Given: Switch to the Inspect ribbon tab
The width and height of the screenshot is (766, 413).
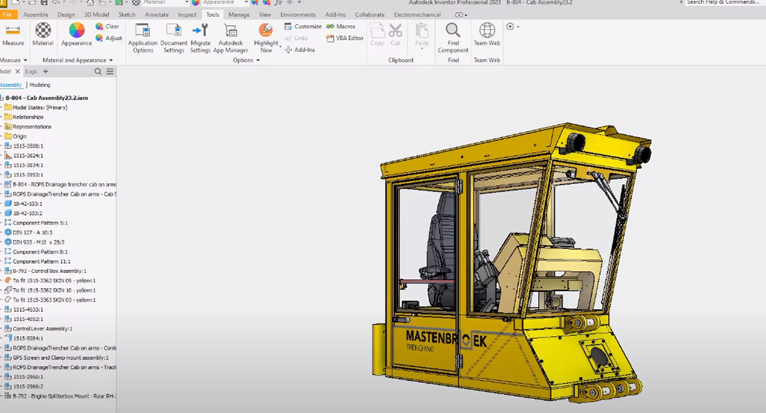Looking at the screenshot, I should tap(187, 15).
